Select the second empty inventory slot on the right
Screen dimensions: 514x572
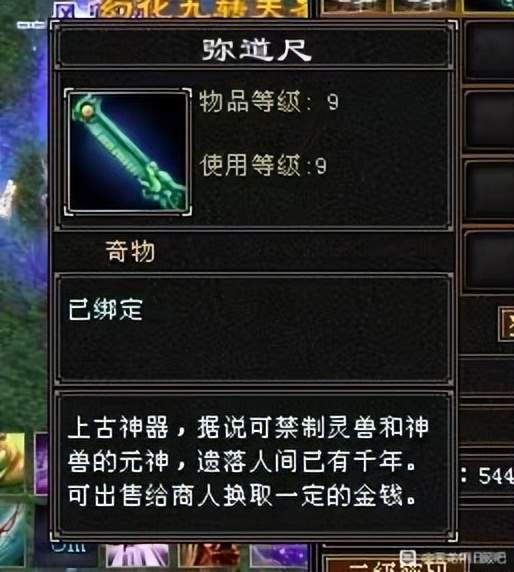[489, 120]
